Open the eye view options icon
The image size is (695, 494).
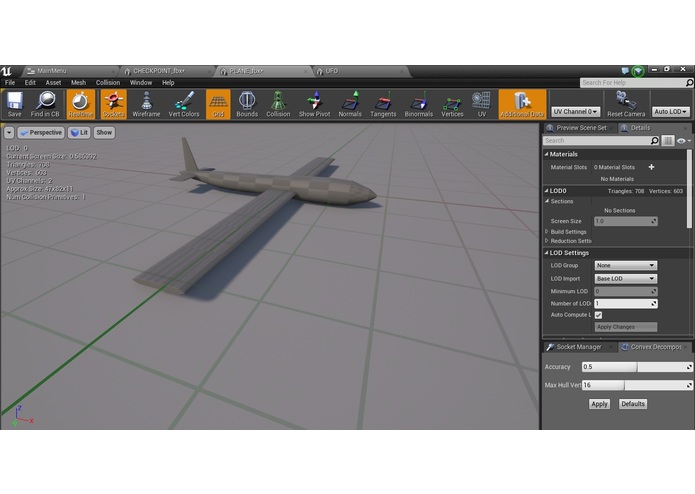tap(683, 141)
